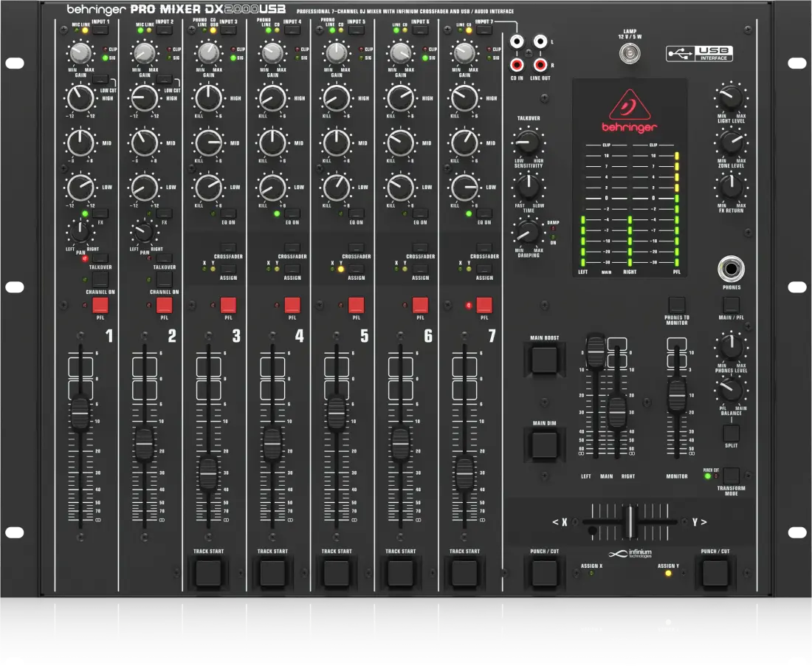Click the Light Level knob

click(731, 97)
